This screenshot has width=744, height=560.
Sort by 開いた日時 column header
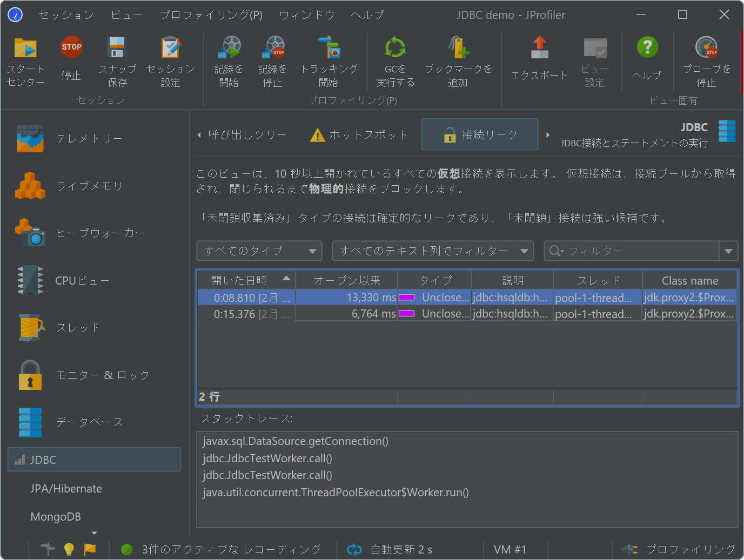(x=246, y=280)
